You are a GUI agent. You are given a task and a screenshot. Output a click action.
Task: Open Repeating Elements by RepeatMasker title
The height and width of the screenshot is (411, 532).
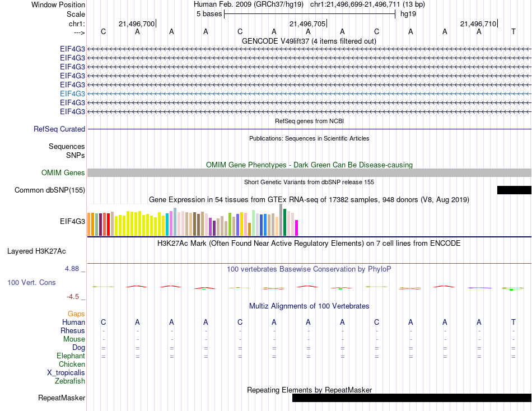tap(309, 390)
